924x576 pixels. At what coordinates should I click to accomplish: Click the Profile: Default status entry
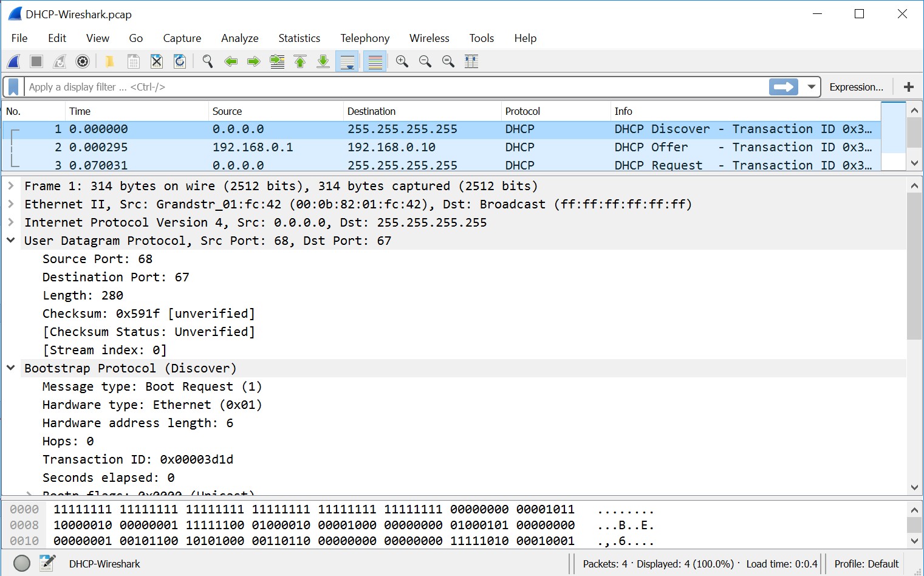[866, 564]
